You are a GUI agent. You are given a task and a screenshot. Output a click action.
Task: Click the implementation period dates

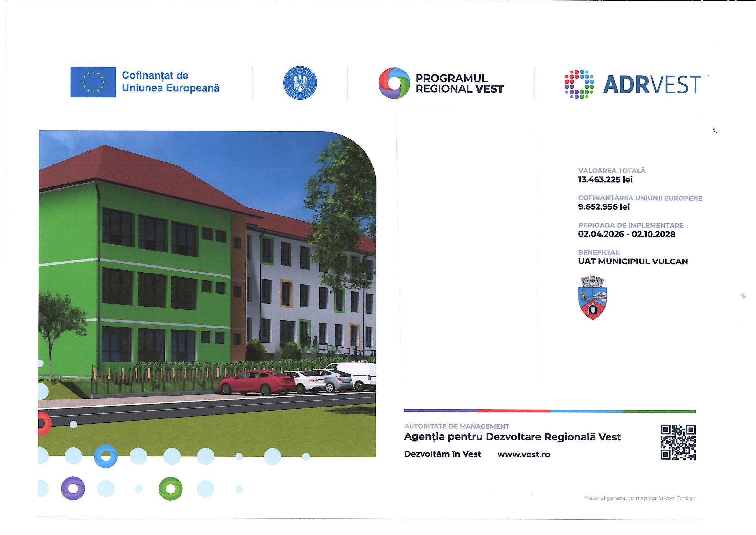coord(627,234)
